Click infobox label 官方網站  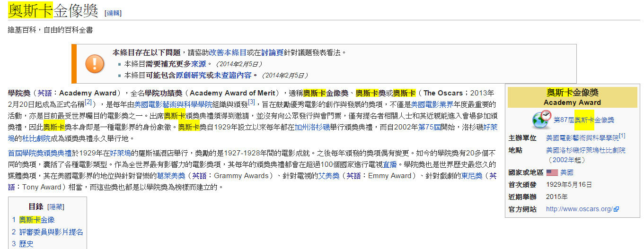point(522,209)
